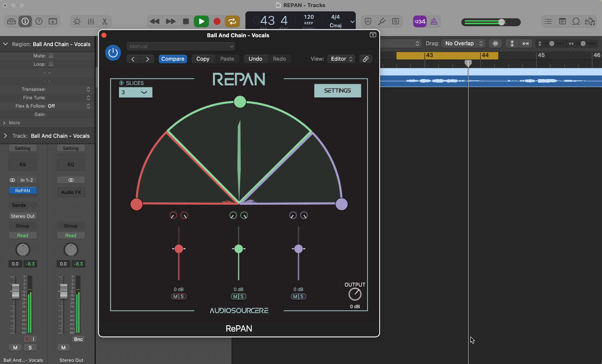Open the media Browsers icon

(x=589, y=21)
